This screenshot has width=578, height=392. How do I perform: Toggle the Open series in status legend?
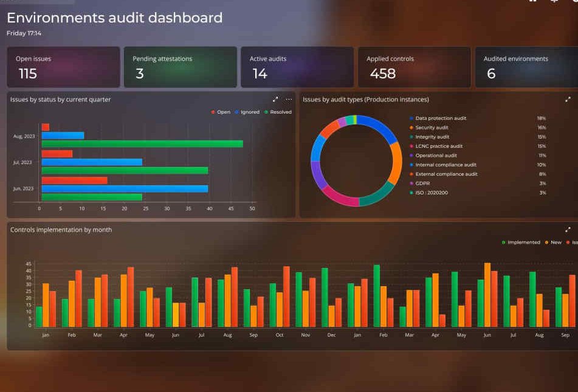(221, 112)
